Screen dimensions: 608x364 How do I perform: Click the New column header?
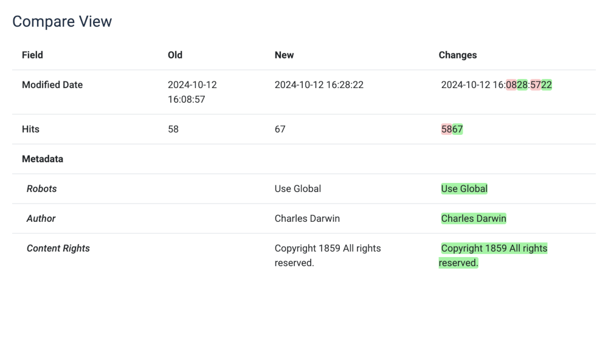pyautogui.click(x=284, y=55)
